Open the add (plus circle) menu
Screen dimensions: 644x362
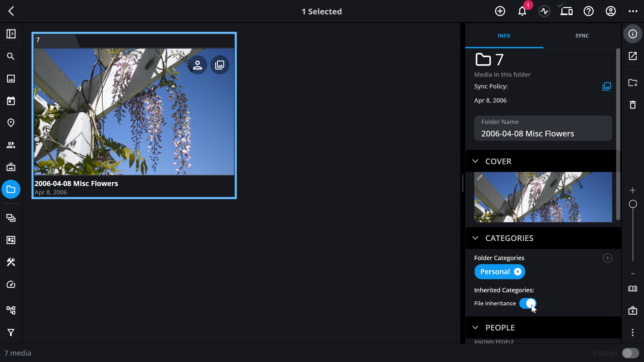[500, 11]
